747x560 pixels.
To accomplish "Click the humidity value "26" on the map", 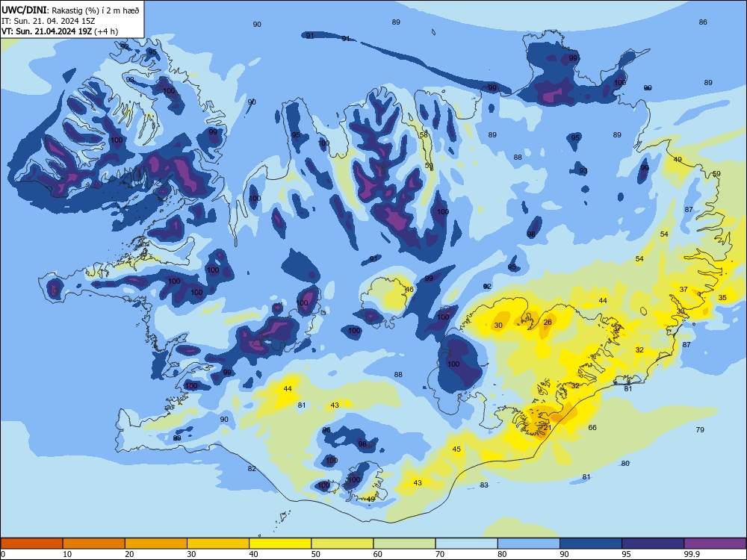I will 548,323.
